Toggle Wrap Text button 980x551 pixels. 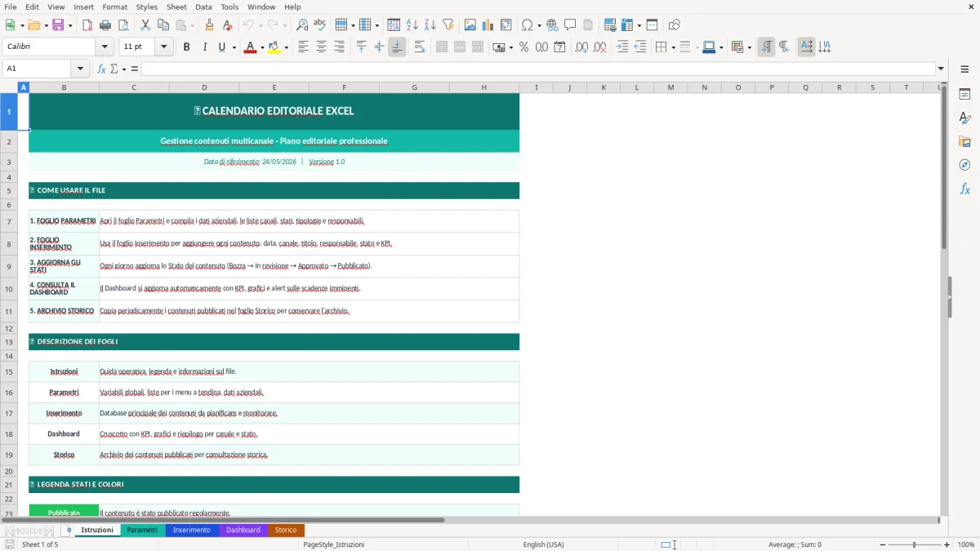click(x=420, y=47)
